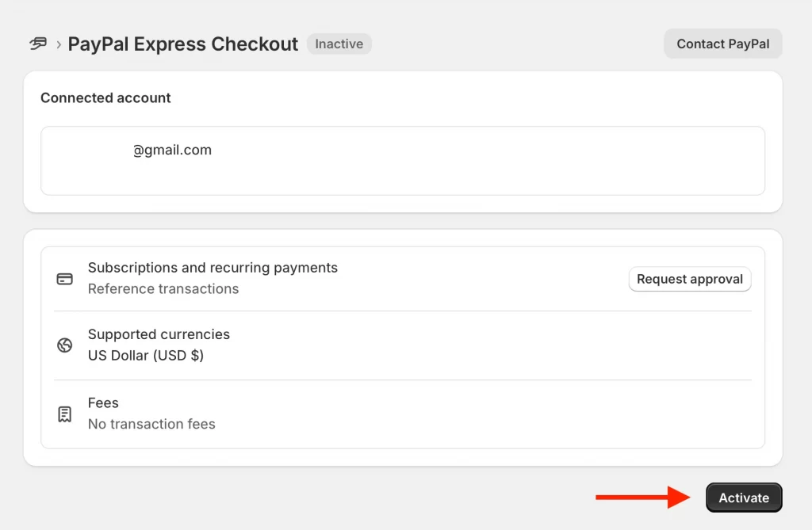Request approval for recurring payments
This screenshot has height=530, width=812.
[x=689, y=279]
